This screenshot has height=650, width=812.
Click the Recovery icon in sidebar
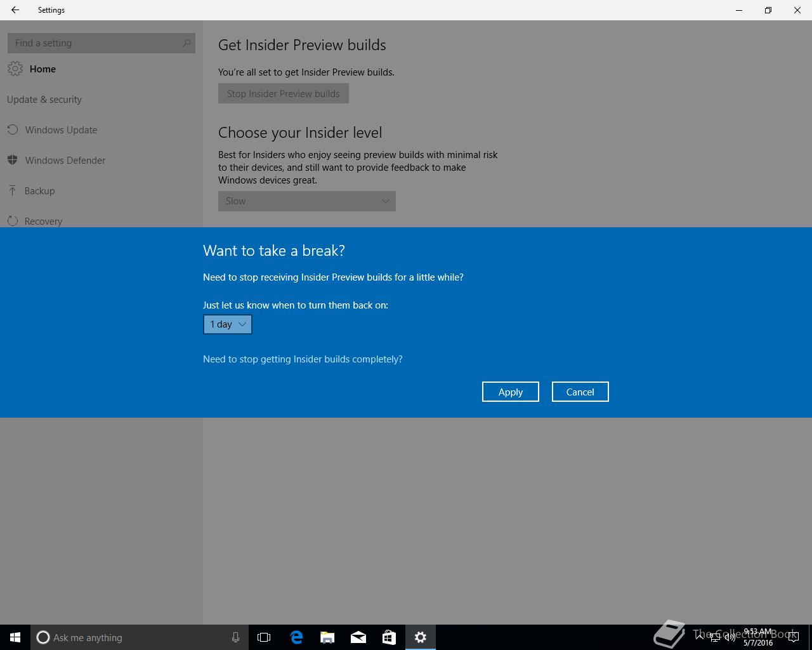click(x=13, y=221)
